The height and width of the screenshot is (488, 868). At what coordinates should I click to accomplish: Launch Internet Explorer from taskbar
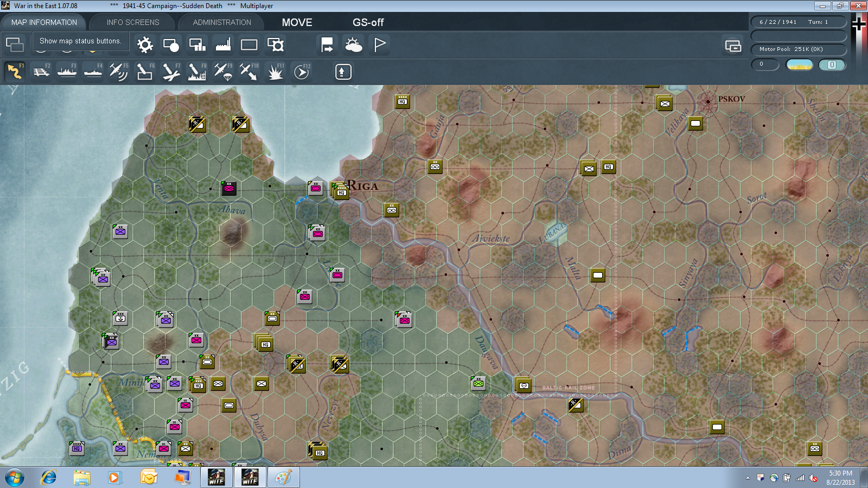point(49,478)
